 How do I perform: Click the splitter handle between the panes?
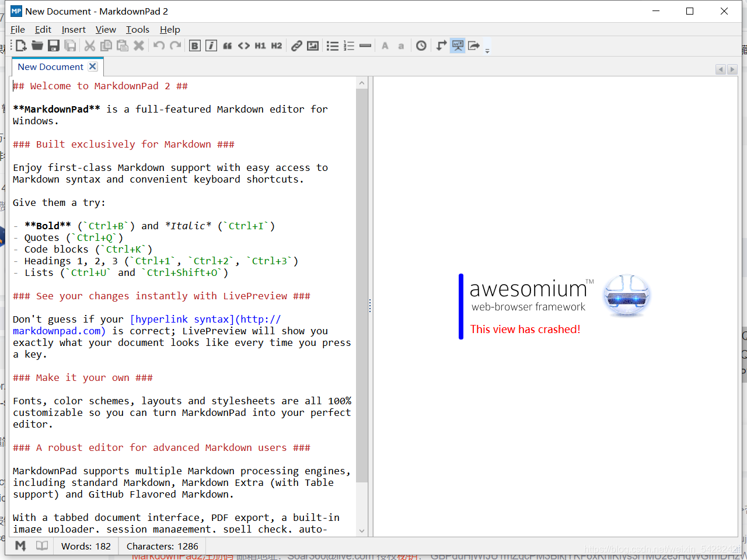[370, 306]
